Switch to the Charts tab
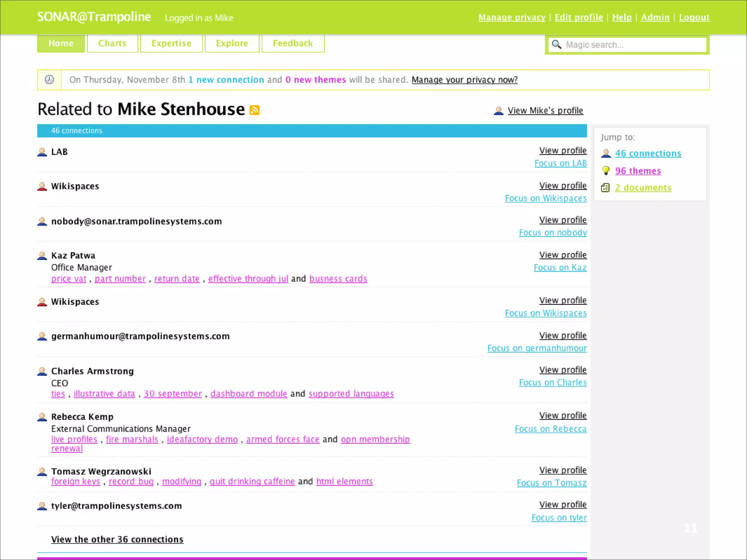 point(112,43)
